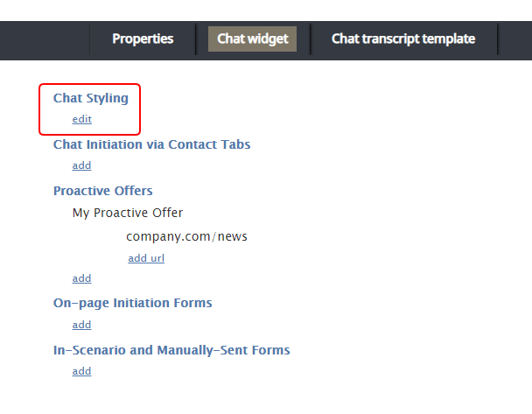The image size is (532, 414).
Task: Add an in-scenario or manually-sent form
Action: point(81,372)
